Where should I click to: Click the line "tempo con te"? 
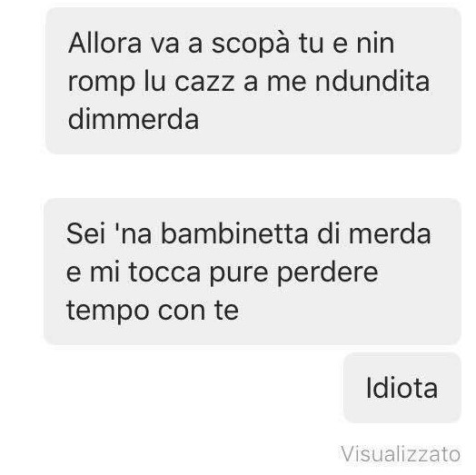[x=153, y=310]
